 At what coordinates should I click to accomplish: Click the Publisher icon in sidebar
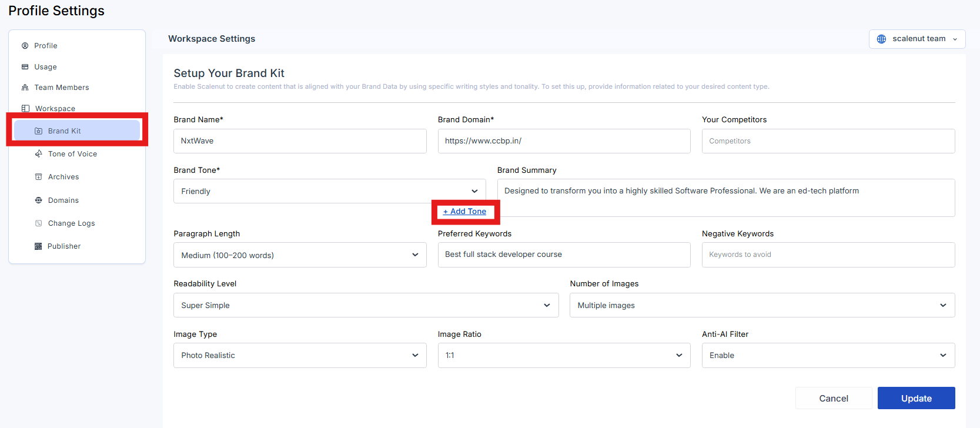tap(39, 246)
